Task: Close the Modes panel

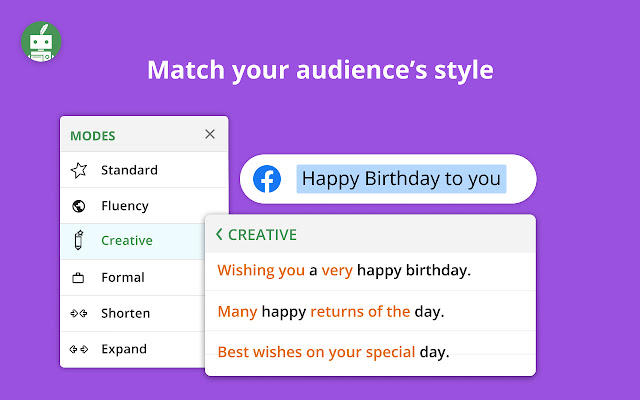Action: pyautogui.click(x=209, y=134)
